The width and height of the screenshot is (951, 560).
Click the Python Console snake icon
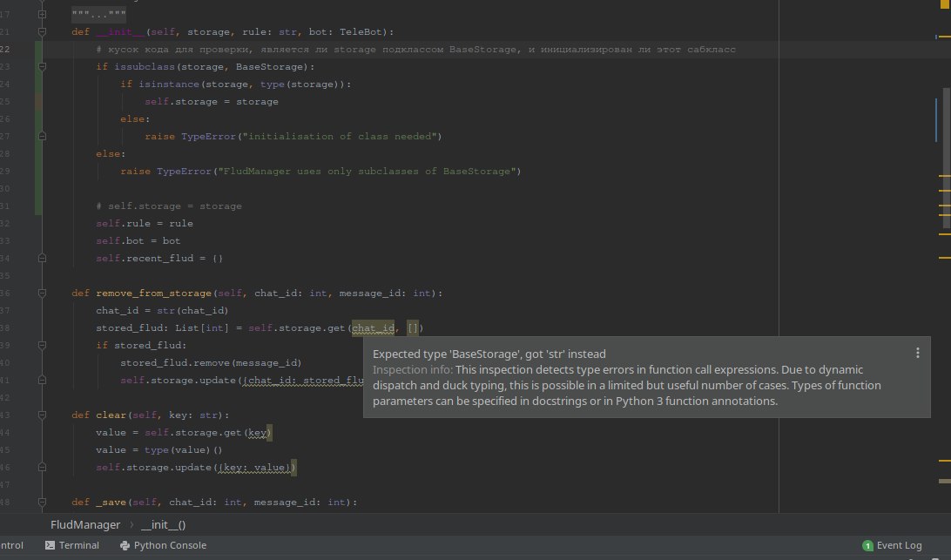125,545
